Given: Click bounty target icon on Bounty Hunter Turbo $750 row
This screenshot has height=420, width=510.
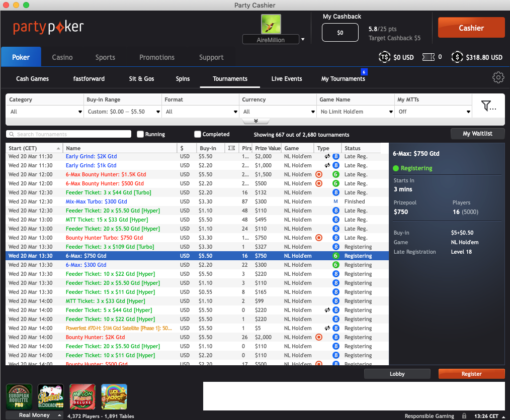Looking at the screenshot, I should pyautogui.click(x=319, y=238).
